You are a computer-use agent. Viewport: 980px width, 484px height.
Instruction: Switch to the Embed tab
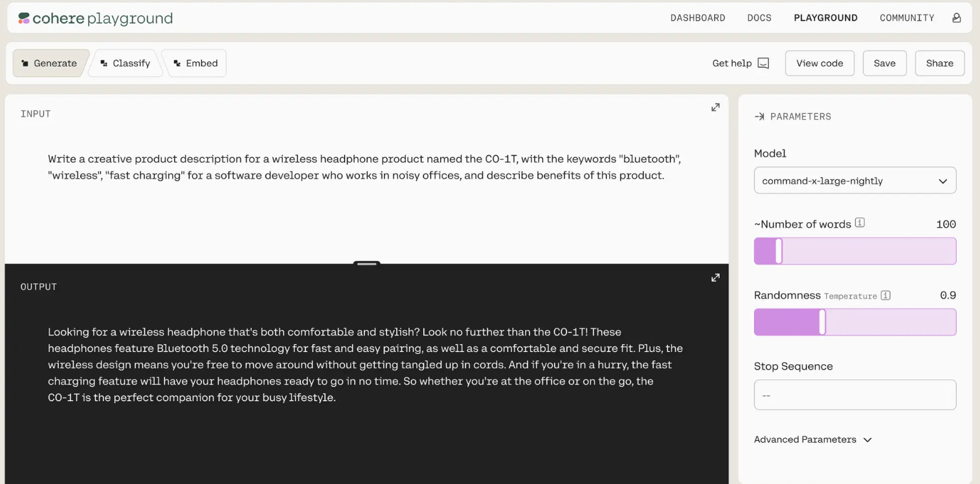195,63
